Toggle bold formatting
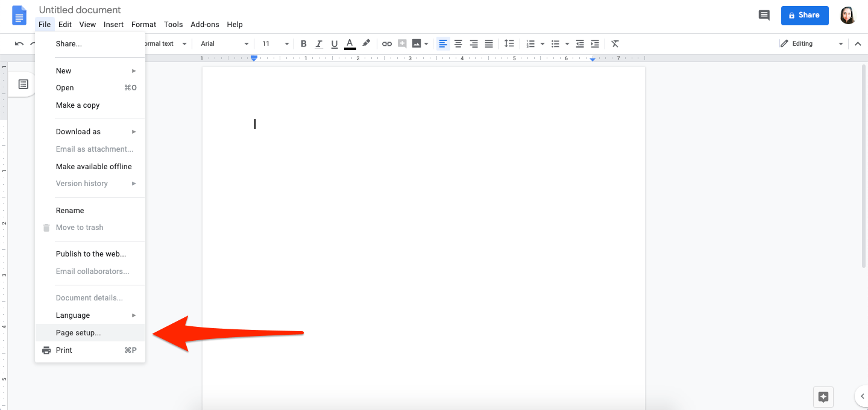Viewport: 868px width, 410px height. point(303,44)
